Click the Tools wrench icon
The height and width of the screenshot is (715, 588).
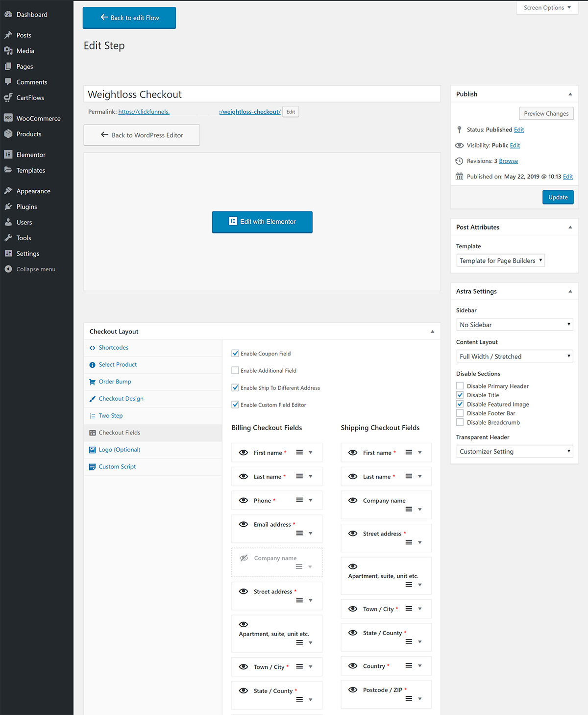[x=8, y=238]
